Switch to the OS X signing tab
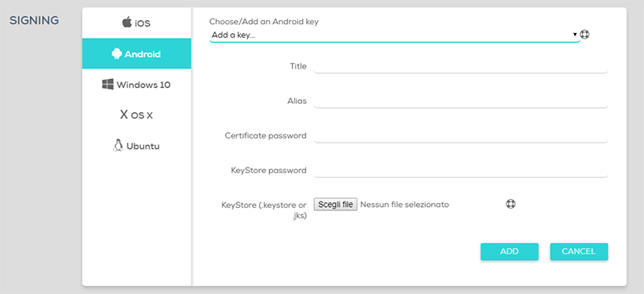The height and width of the screenshot is (294, 644). coord(136,115)
